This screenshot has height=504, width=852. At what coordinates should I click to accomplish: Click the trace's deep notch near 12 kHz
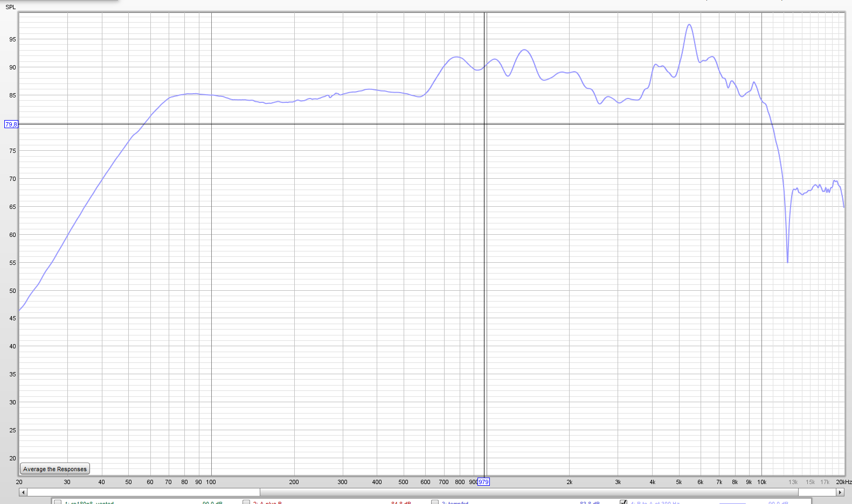787,262
